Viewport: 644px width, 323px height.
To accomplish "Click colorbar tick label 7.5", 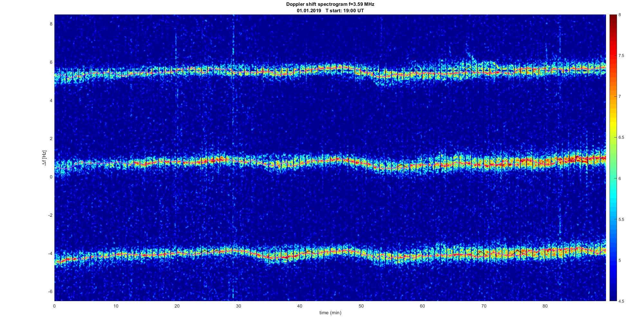I will click(621, 56).
